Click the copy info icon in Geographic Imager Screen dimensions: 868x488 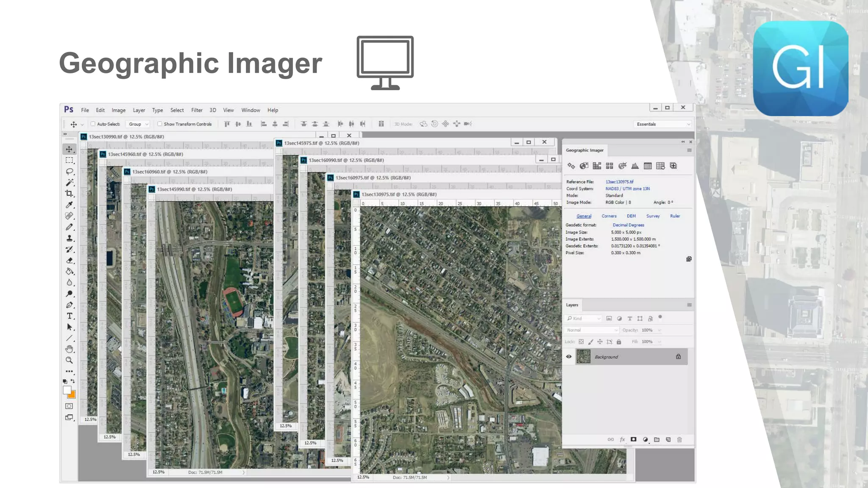[689, 259]
